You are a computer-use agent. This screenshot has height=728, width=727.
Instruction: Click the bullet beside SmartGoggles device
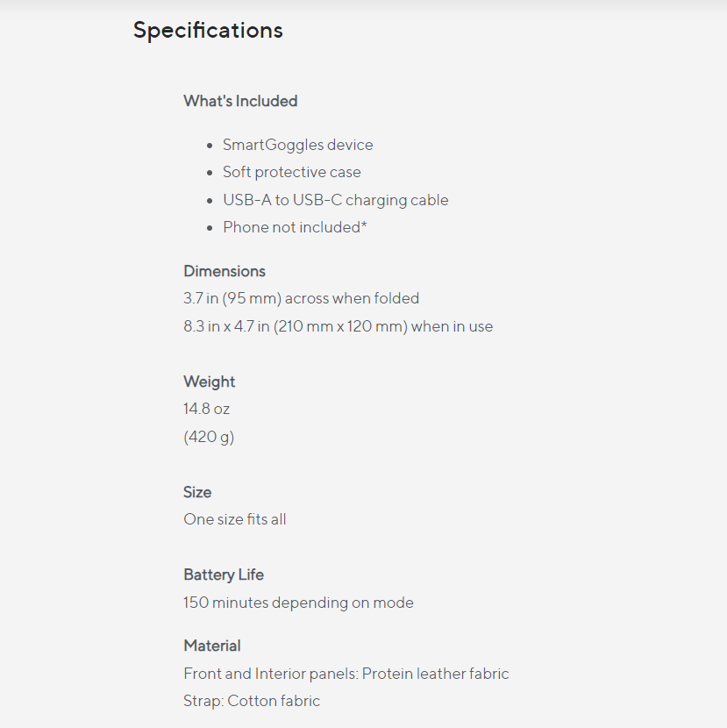coord(210,146)
